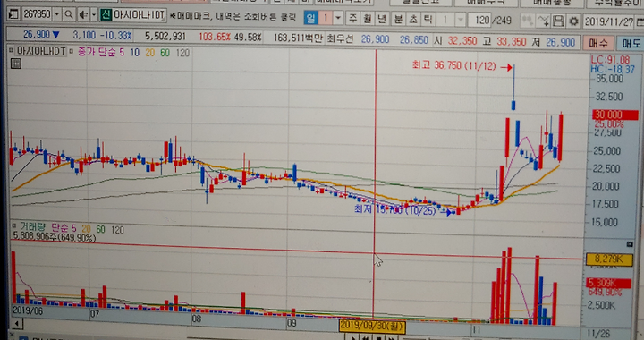The height and width of the screenshot is (340, 644).
Task: Toggle the 아시아나IDT price series box
Action: (x=11, y=51)
